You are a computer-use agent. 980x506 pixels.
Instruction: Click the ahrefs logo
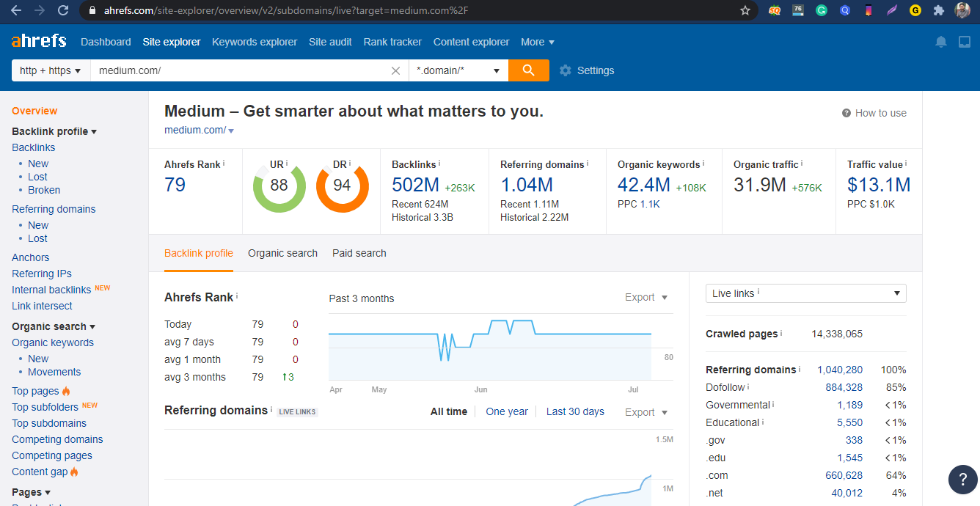[x=39, y=41]
